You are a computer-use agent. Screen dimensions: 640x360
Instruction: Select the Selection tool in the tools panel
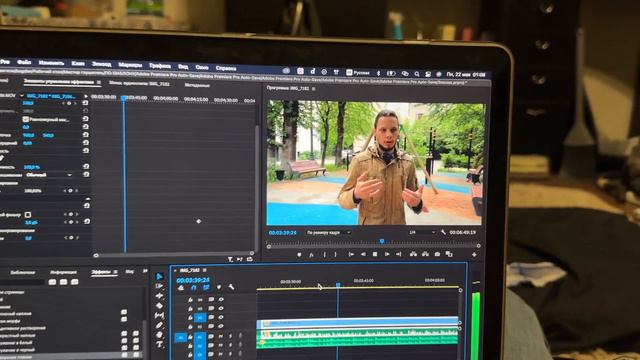(x=159, y=276)
